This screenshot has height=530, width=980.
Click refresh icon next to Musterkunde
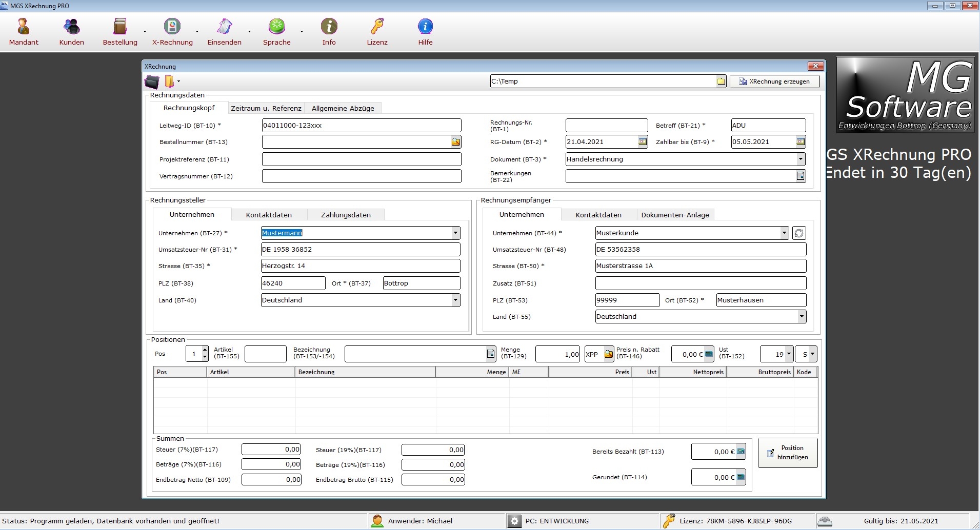(x=798, y=233)
